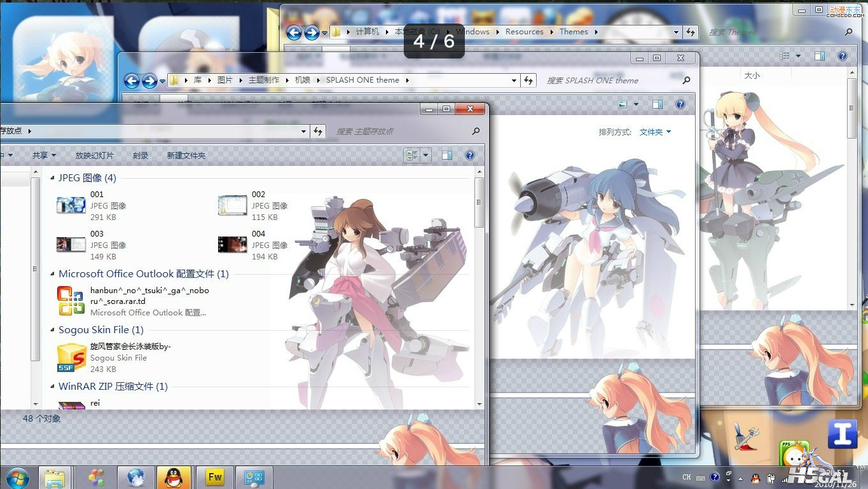
Task: Click the search magnifier in Themes window
Action: (x=849, y=32)
